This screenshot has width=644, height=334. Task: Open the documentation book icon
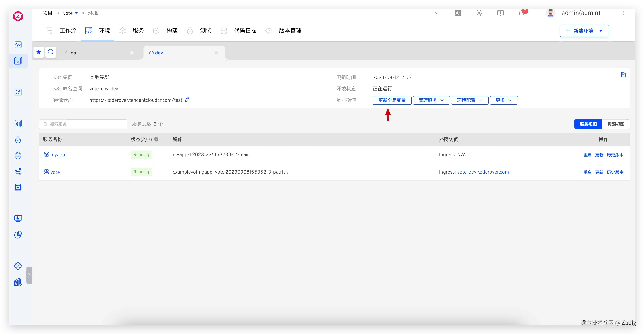pyautogui.click(x=500, y=13)
